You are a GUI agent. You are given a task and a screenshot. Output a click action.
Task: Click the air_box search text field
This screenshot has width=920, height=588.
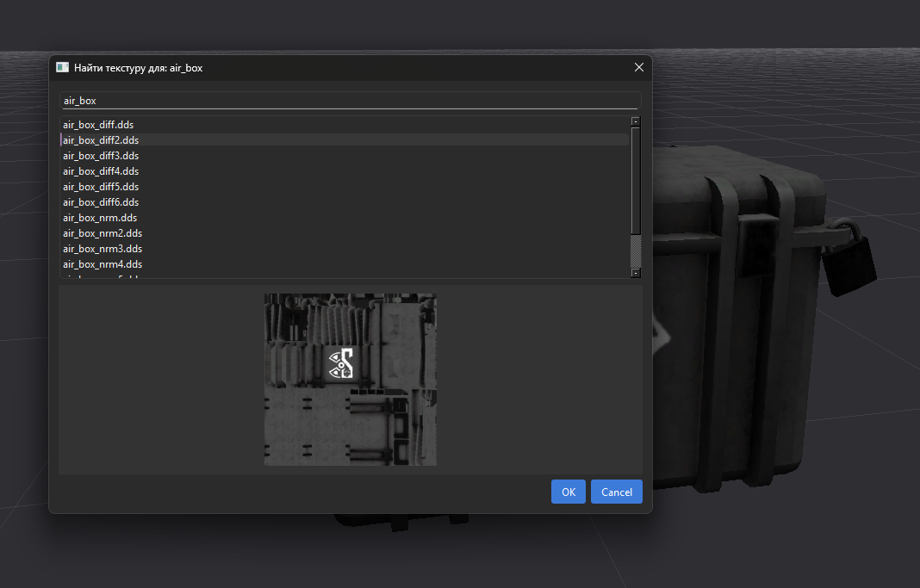pos(350,101)
